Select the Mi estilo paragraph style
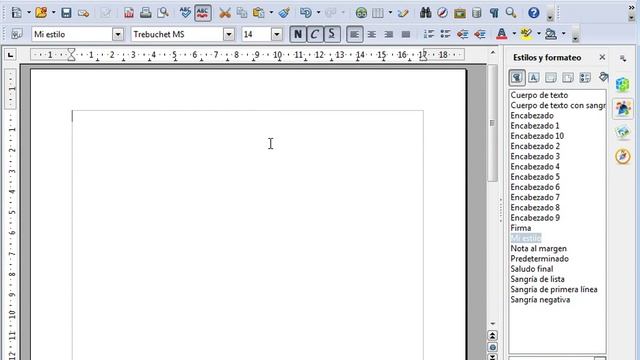The height and width of the screenshot is (360, 640). click(x=526, y=238)
